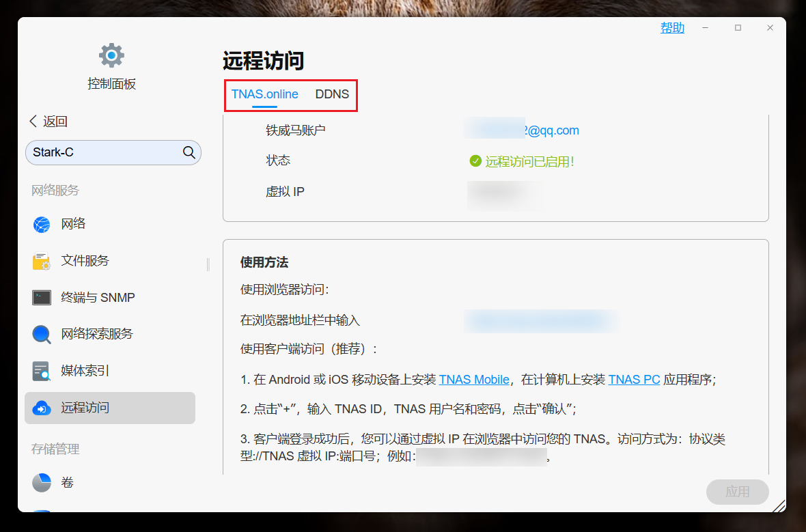
Task: Open the 卷 pie chart icon
Action: tap(42, 483)
